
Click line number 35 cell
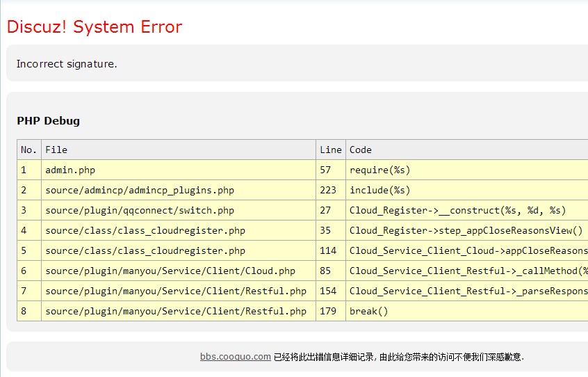click(x=331, y=230)
